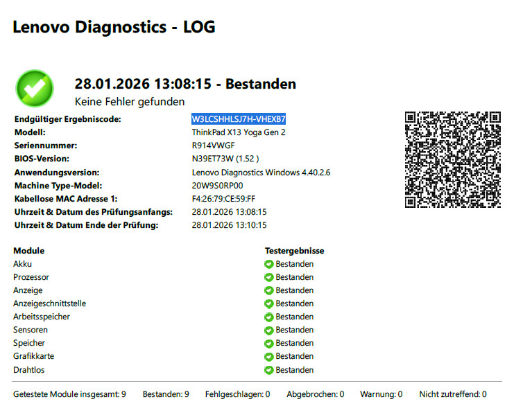Click the green check icon in Anzeige row

[269, 291]
